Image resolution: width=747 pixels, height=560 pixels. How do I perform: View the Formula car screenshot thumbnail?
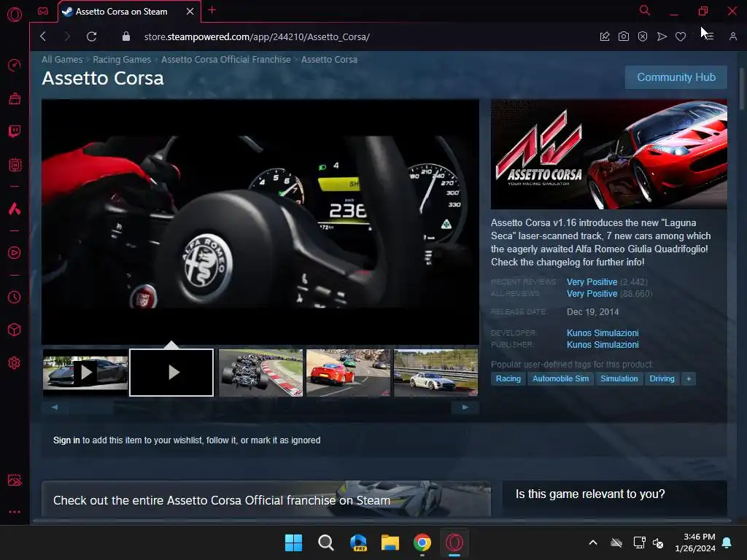(x=260, y=373)
